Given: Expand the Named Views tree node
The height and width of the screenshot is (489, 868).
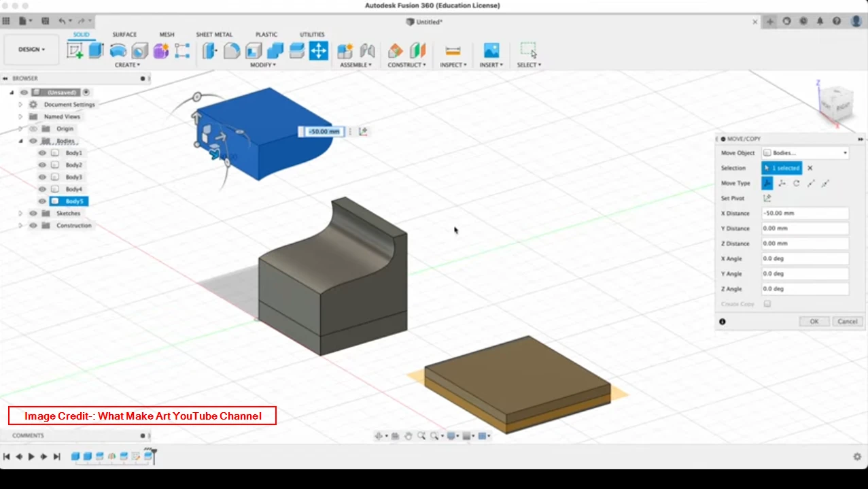Looking at the screenshot, I should click(x=20, y=117).
